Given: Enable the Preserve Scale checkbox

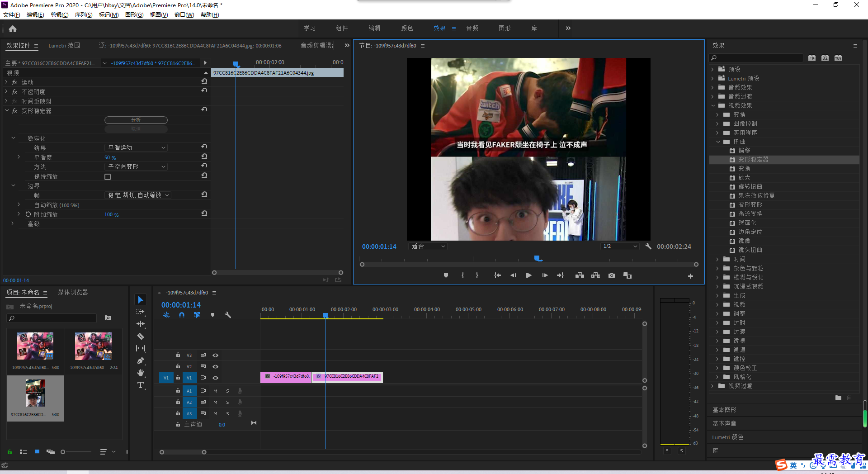Looking at the screenshot, I should (108, 177).
